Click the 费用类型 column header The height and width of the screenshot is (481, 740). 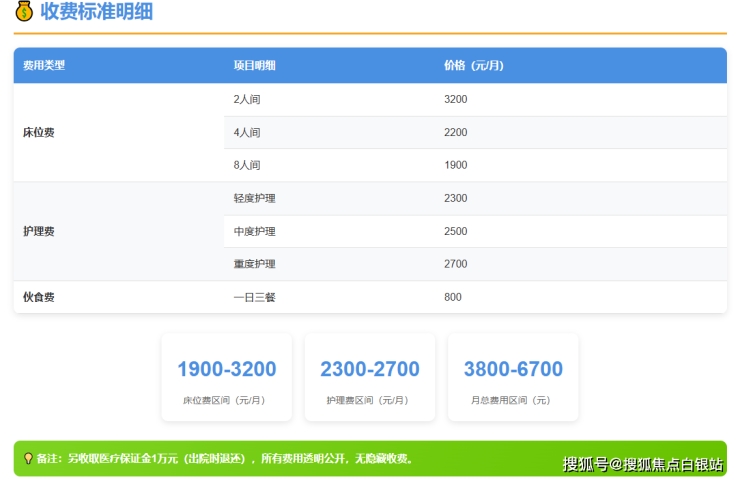[x=44, y=66]
